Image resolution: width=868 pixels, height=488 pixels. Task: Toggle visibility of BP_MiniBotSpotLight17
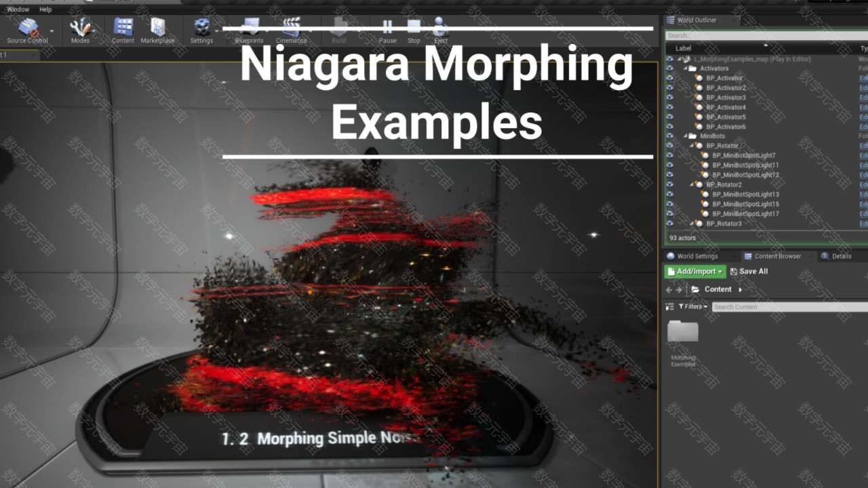tap(670, 213)
